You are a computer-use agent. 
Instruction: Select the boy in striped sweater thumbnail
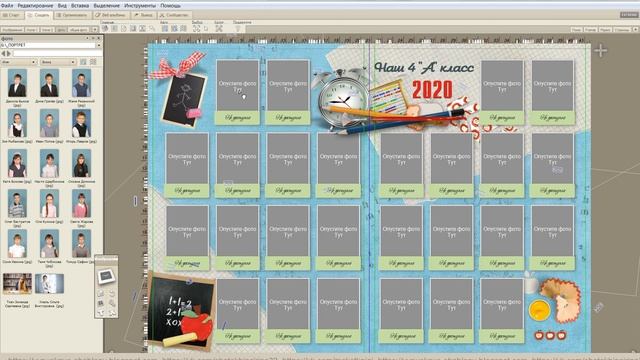tap(17, 204)
